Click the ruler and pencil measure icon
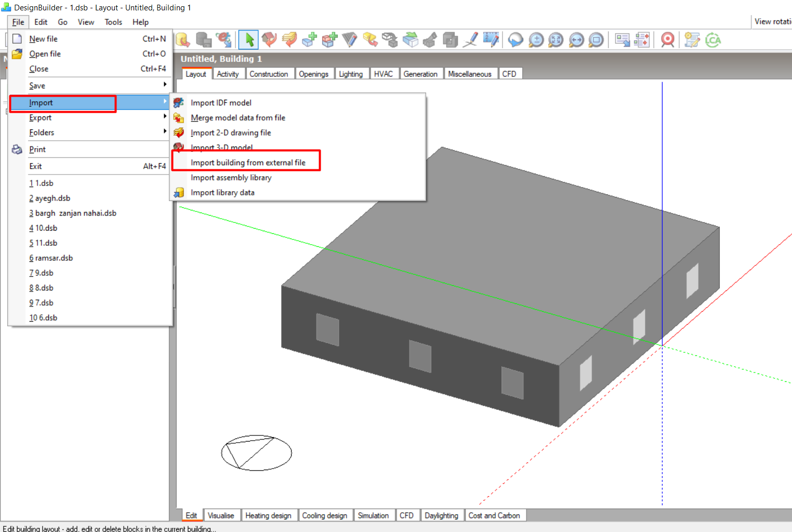792x532 pixels. click(x=491, y=40)
